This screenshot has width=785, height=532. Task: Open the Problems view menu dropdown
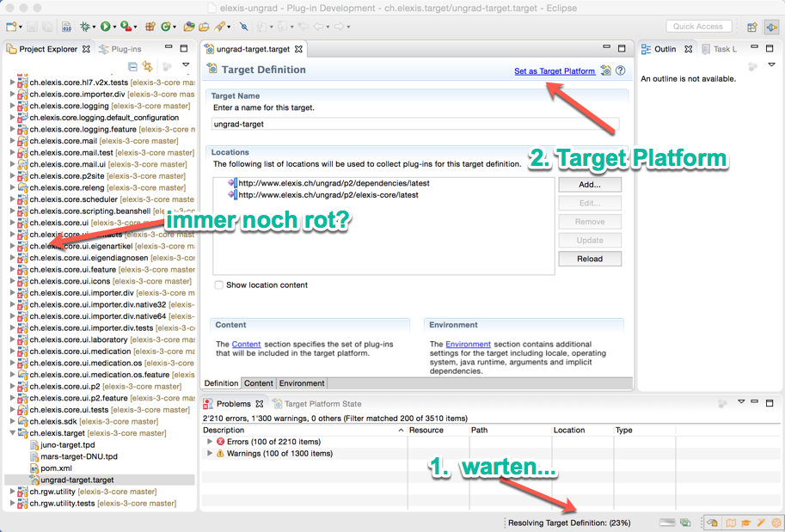tap(741, 402)
